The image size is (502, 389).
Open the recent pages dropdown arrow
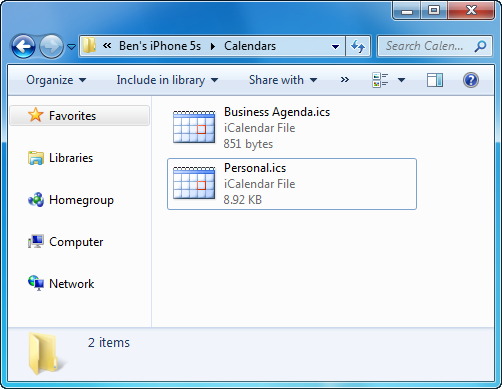click(x=71, y=47)
